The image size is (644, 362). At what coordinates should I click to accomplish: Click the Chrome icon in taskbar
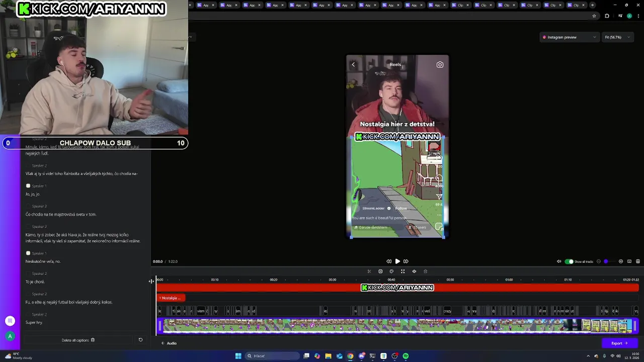pos(350,356)
